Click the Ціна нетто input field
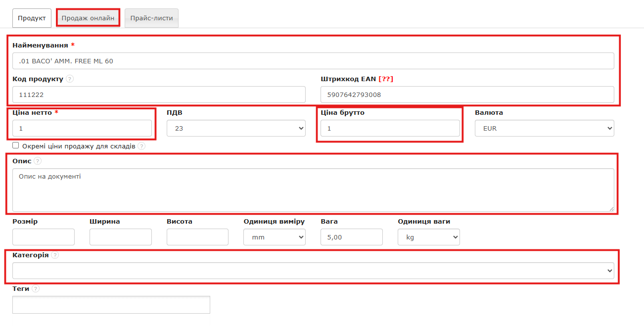644x330 pixels. tap(82, 128)
